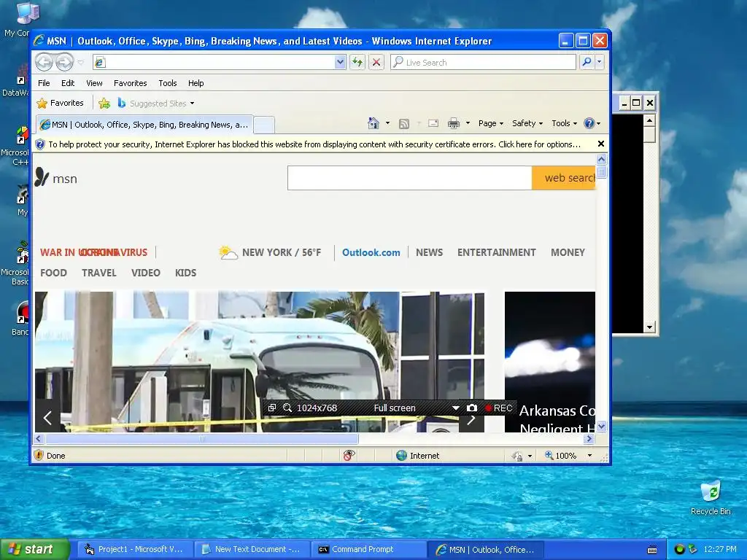
Task: Open the Arkansas news story thumbnail
Action: (550, 362)
